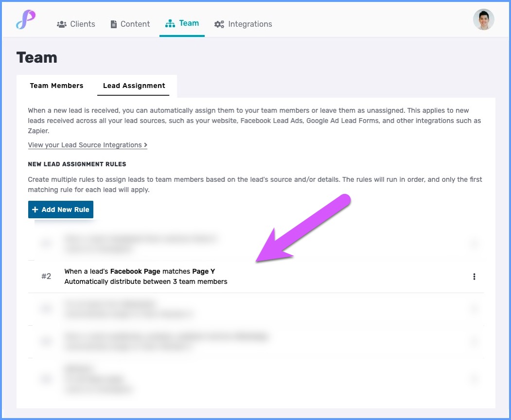Click the View your Lead Source Integrations link

coord(88,145)
